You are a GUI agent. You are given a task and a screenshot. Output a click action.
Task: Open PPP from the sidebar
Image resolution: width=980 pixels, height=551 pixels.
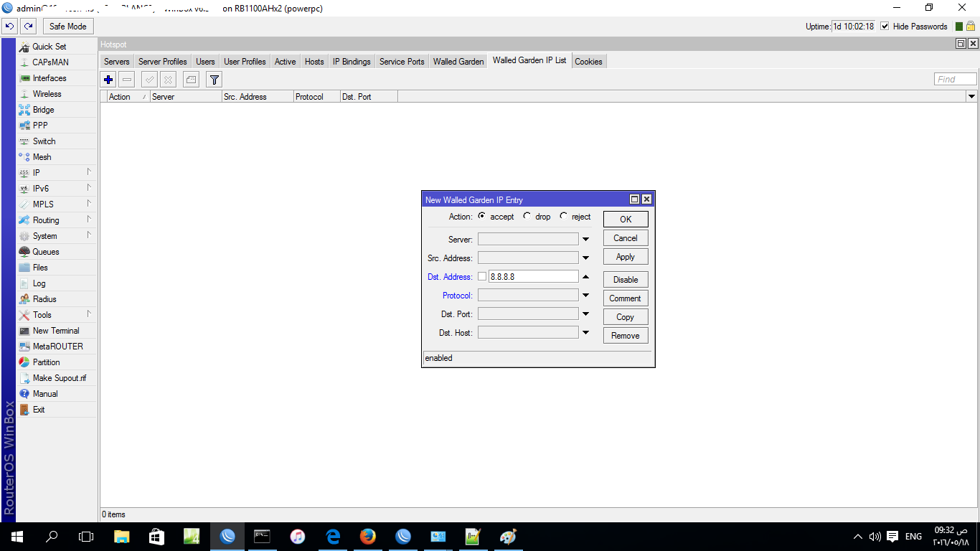point(57,126)
